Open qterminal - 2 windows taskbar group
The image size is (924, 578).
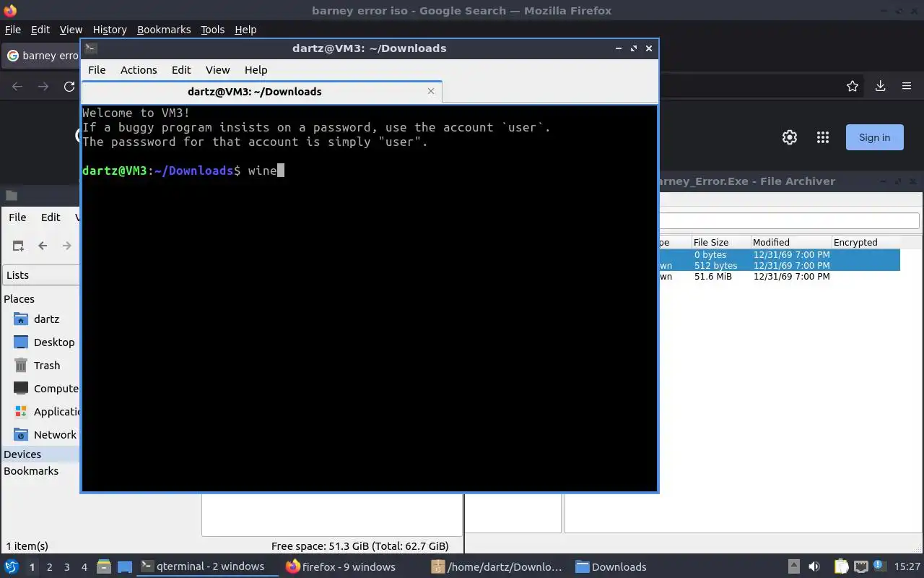coord(208,567)
